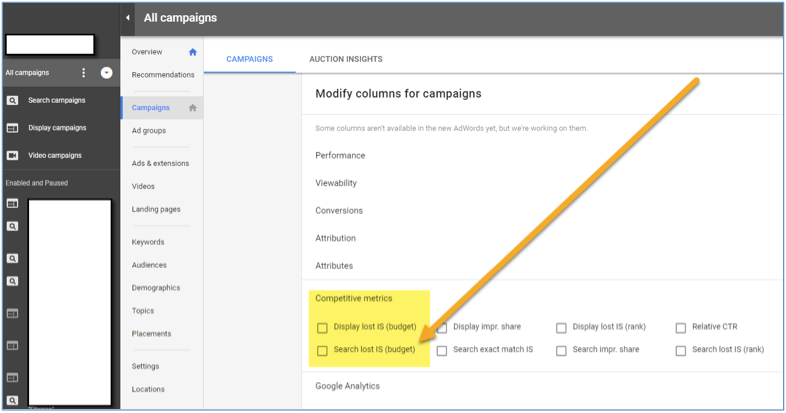Switch to the Auction Insights tab
The image size is (786, 413).
(345, 59)
